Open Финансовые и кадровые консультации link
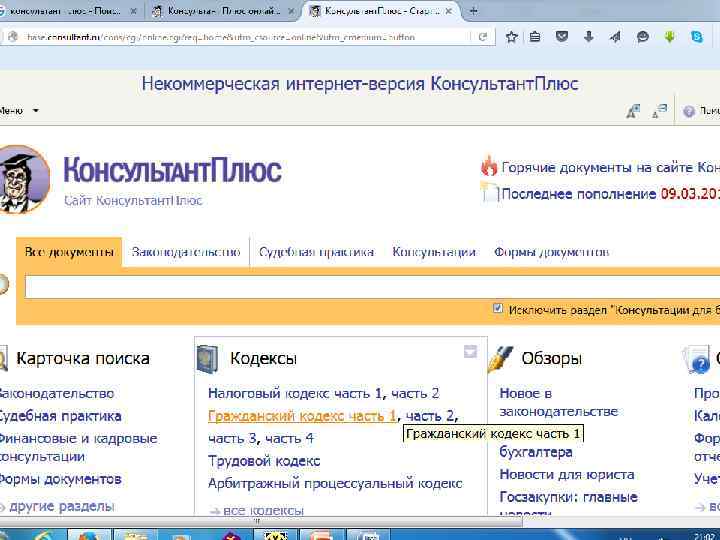This screenshot has width=720, height=540. pyautogui.click(x=78, y=447)
